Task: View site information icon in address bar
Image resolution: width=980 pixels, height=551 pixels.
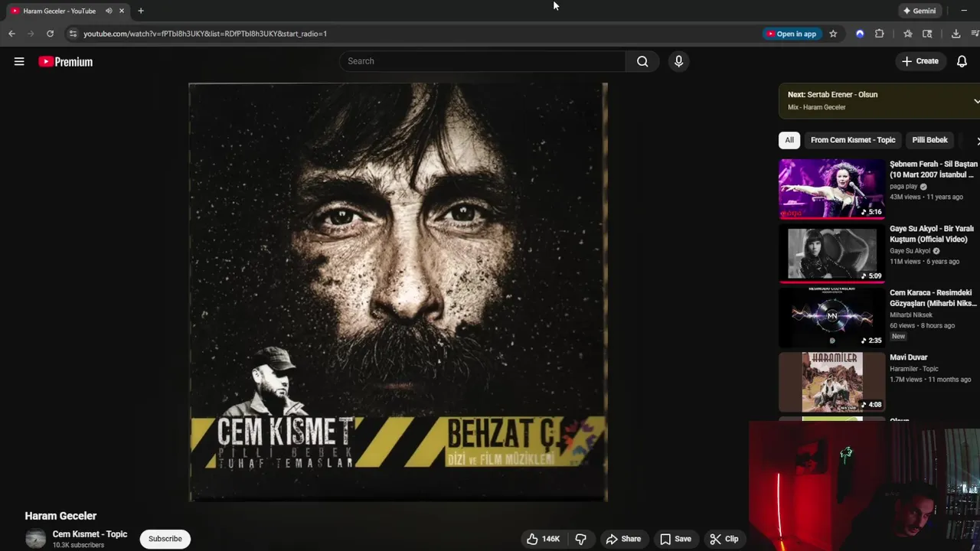Action: point(73,34)
